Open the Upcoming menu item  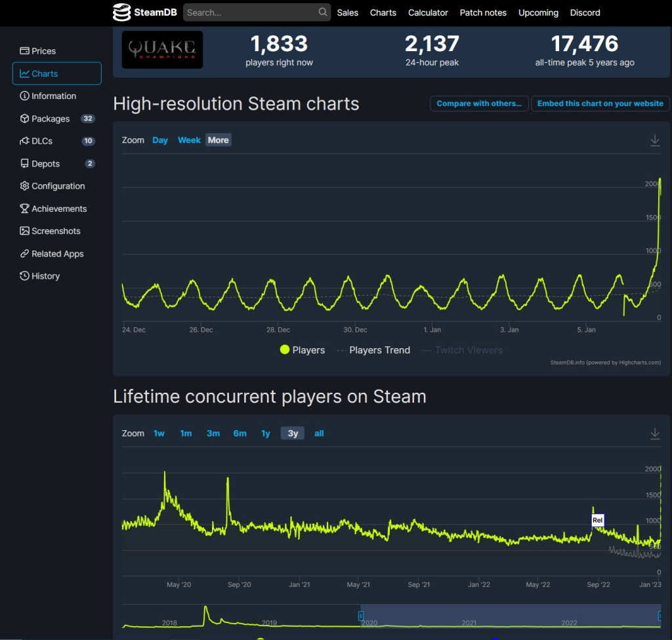click(538, 13)
